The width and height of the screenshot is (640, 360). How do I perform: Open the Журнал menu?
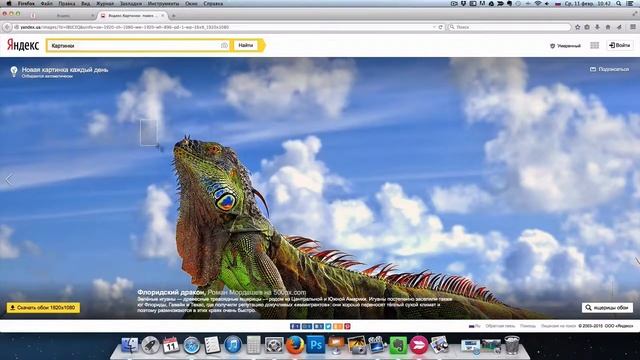click(105, 3)
